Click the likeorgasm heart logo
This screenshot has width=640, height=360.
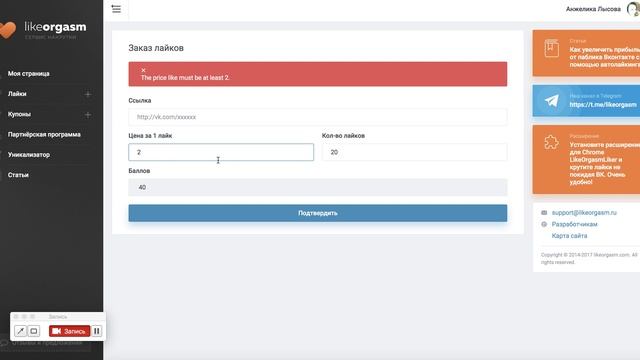7,30
